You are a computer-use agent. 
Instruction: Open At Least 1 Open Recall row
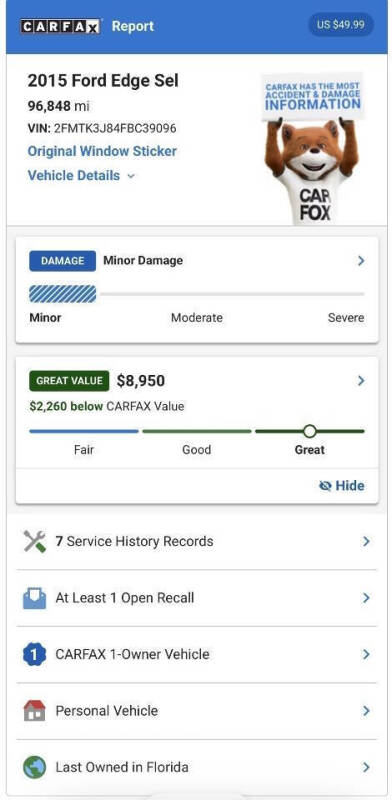click(197, 598)
